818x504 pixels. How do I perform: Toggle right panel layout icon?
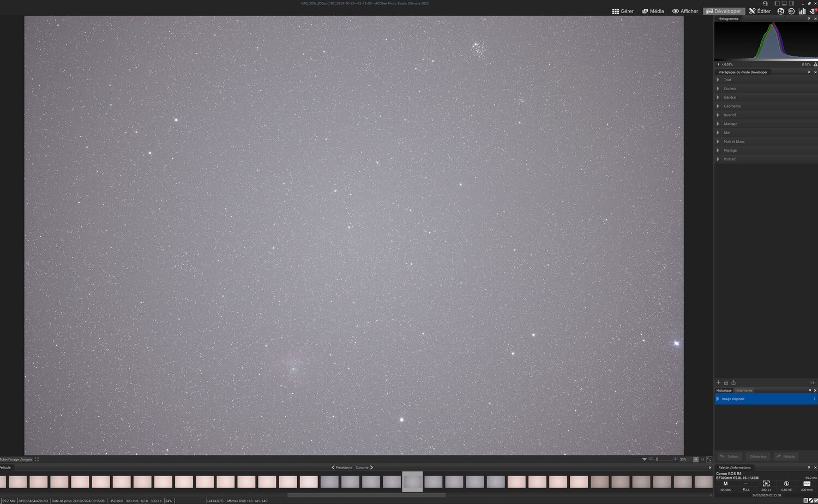point(791,3)
